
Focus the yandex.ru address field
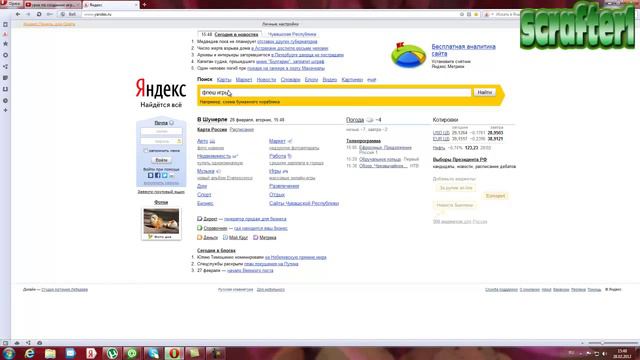coord(269,14)
